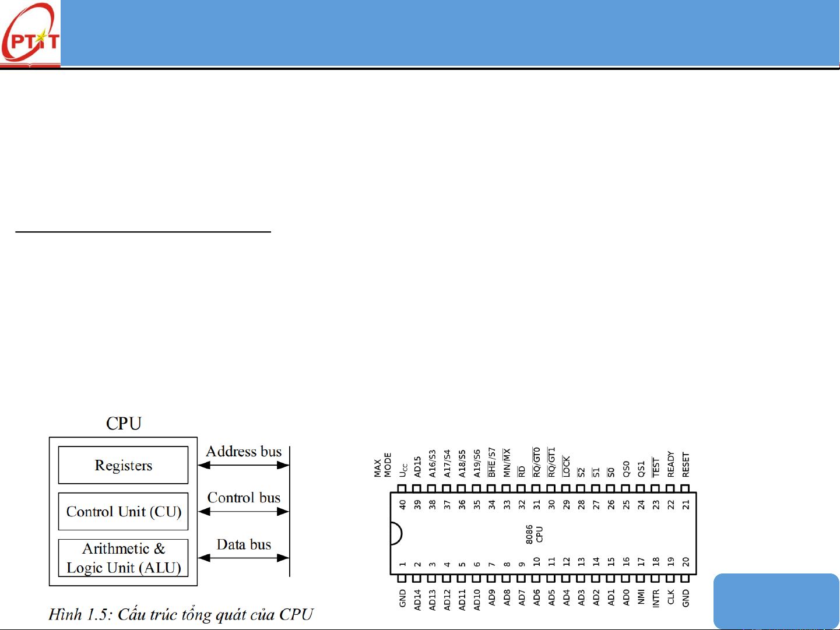Select the Registers box in CPU diagram
Screen dimensions: 840x630
(123, 465)
